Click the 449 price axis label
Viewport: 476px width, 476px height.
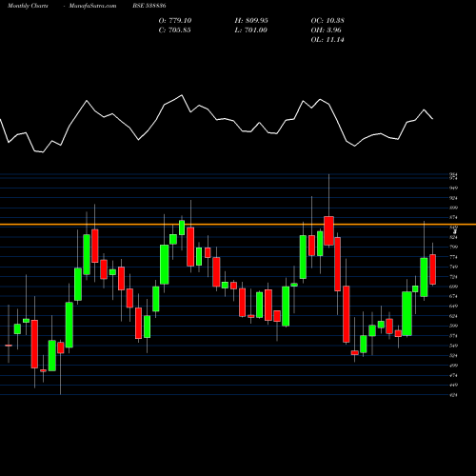tap(454, 386)
